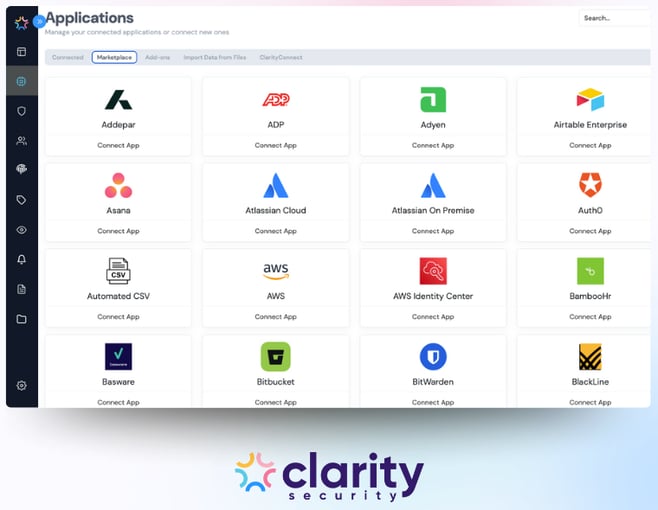
Task: Connect App for Atlassian Cloud
Action: pos(276,231)
